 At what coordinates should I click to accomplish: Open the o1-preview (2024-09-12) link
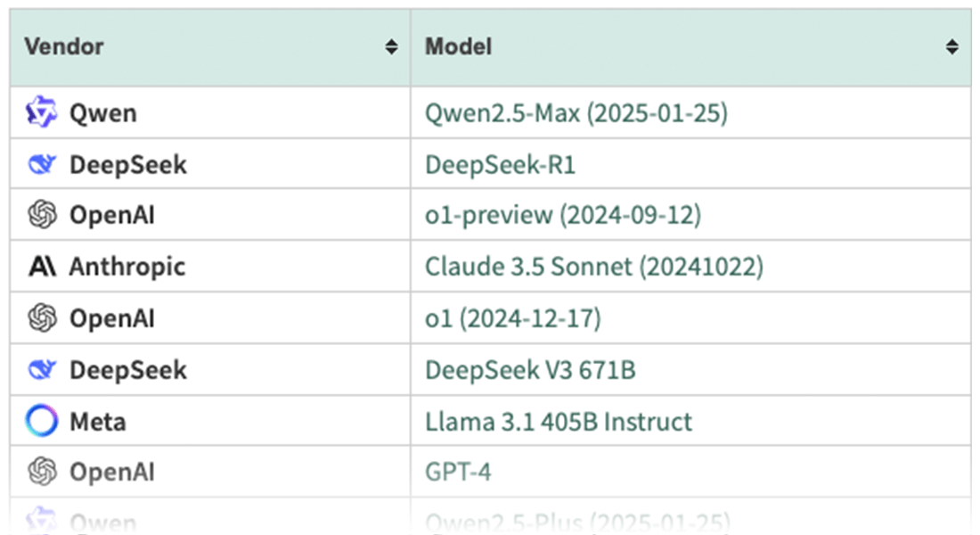563,216
